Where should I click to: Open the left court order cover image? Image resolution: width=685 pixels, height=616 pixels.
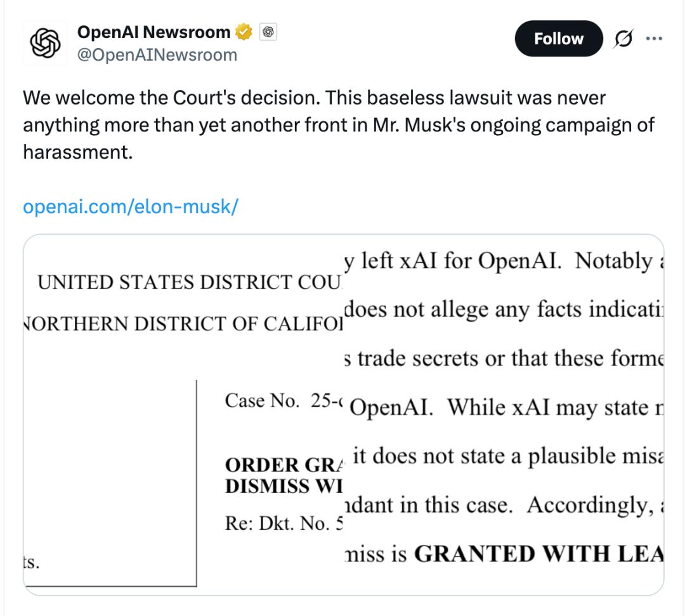183,415
